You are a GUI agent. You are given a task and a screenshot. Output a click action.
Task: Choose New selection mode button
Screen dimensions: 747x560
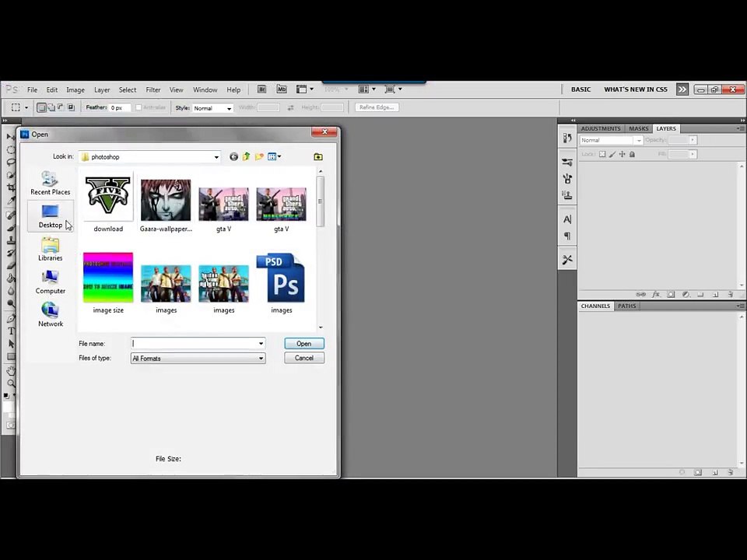[x=41, y=107]
